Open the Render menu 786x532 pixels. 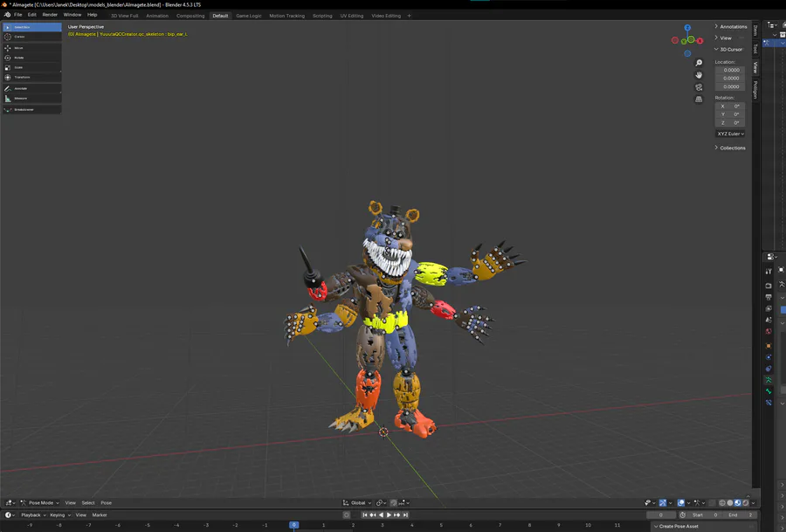(50, 15)
